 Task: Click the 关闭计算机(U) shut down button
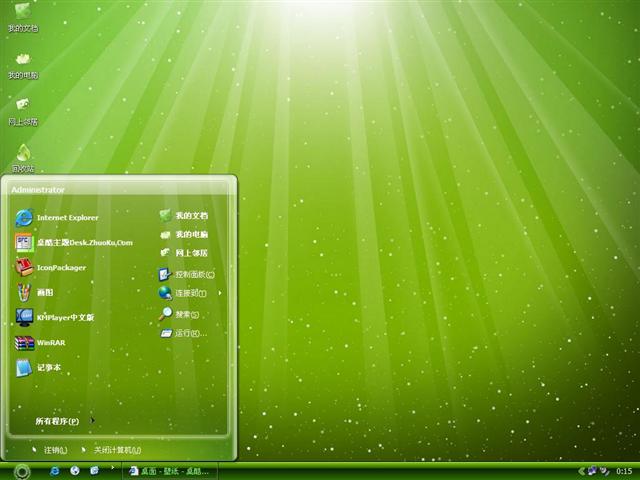pyautogui.click(x=111, y=450)
